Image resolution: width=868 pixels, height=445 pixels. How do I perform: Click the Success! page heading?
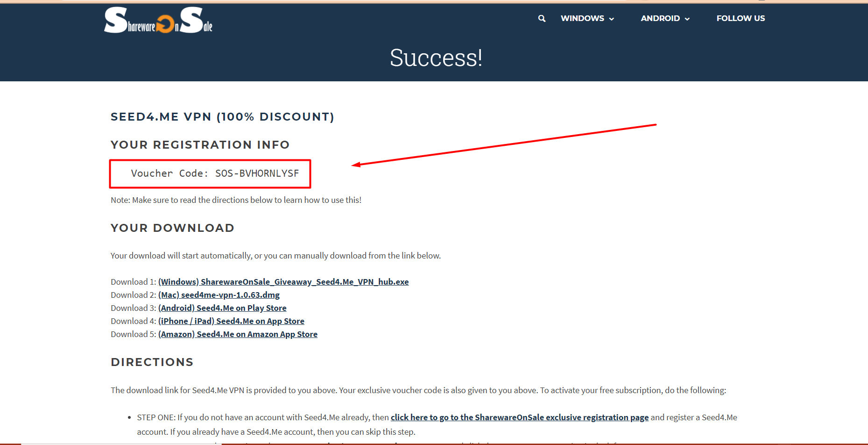point(436,58)
